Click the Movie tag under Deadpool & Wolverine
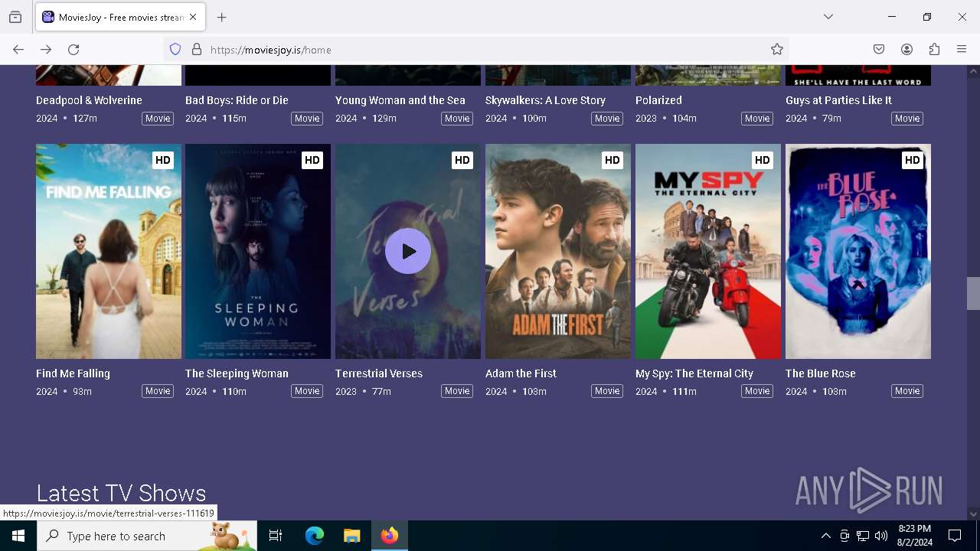This screenshot has height=551, width=980. pyautogui.click(x=158, y=119)
